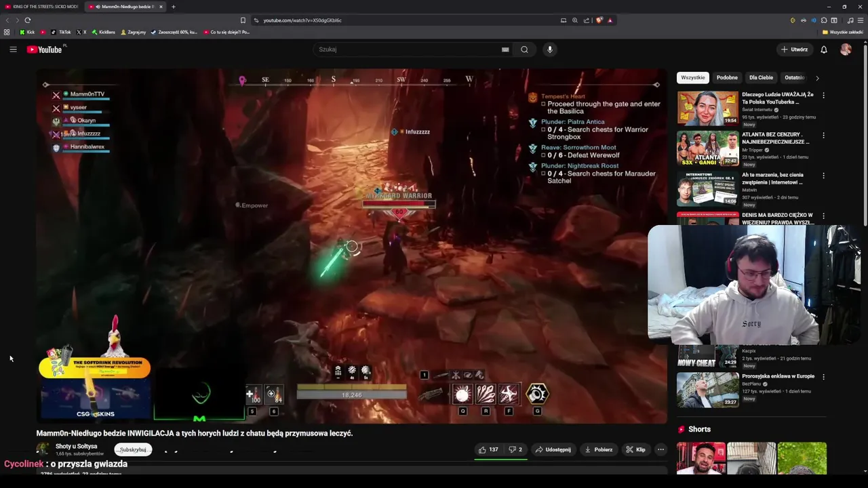The image size is (868, 488).
Task: Go to the YouTube home logo
Action: click(45, 49)
